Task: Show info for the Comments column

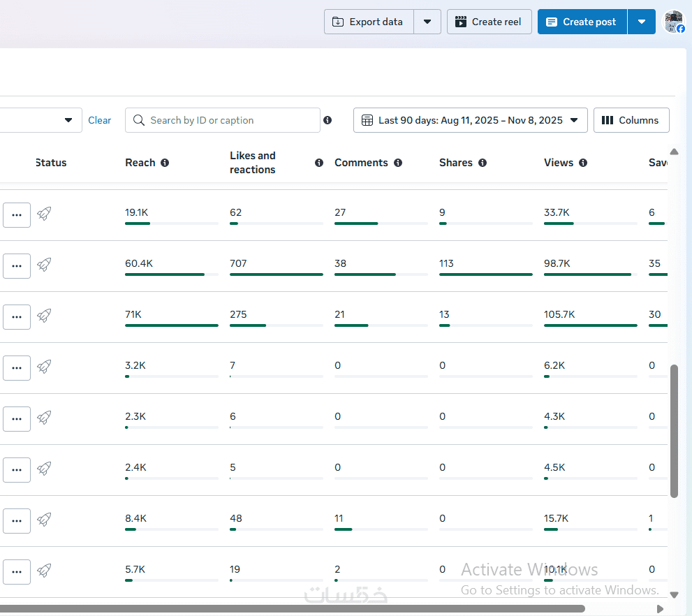Action: click(398, 163)
